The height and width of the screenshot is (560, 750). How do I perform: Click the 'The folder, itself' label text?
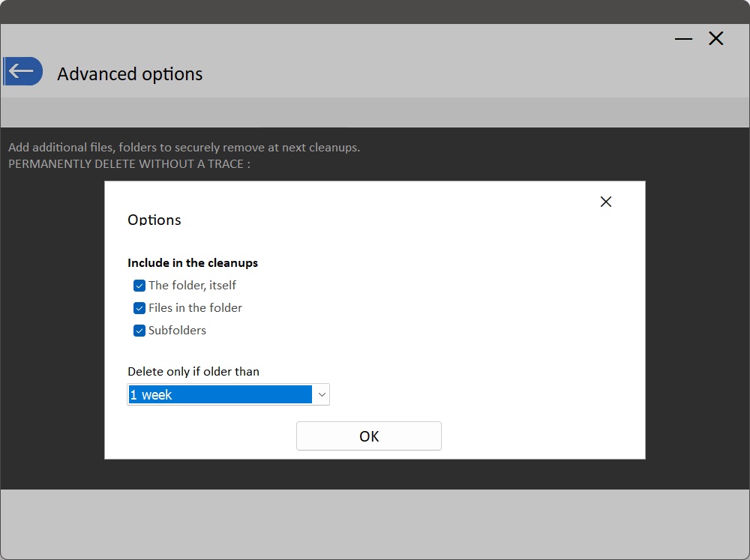coord(192,286)
